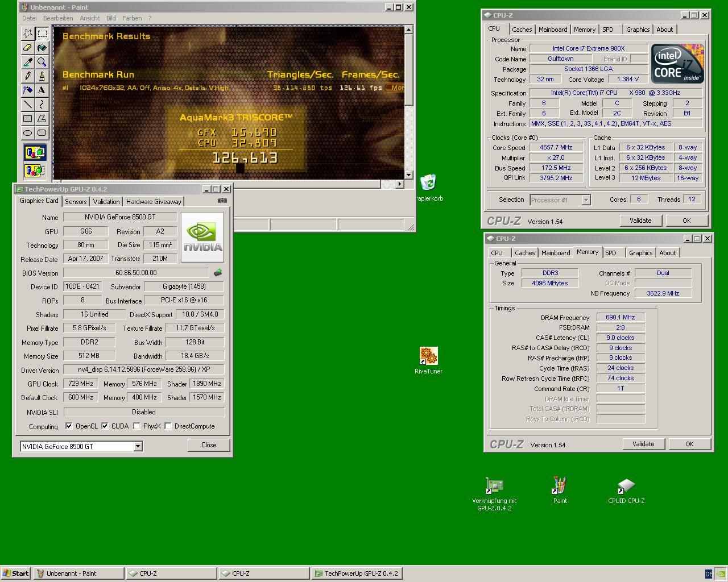Select the Airbrush spray tool

click(x=27, y=90)
